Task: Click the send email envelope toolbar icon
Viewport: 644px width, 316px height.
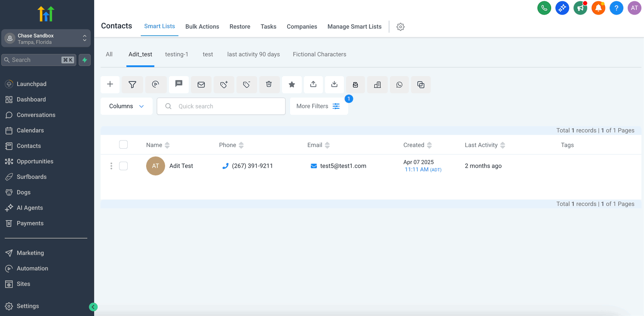Action: pyautogui.click(x=201, y=85)
